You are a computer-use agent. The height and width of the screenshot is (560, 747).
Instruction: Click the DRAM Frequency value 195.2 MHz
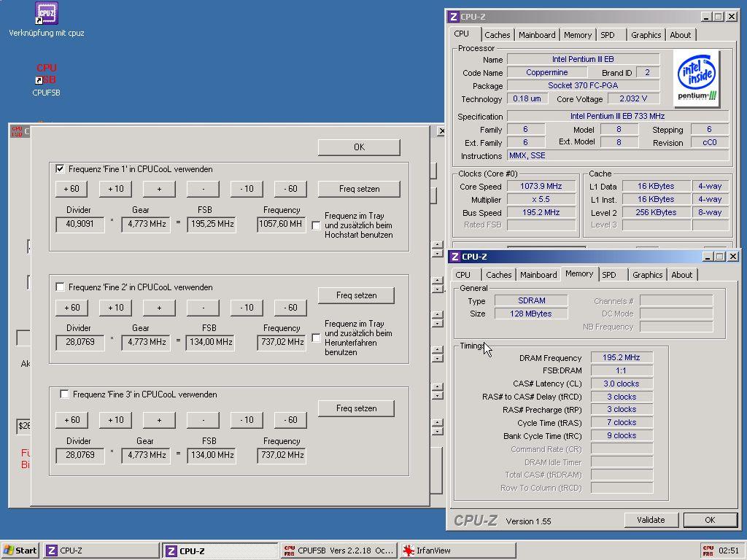coord(622,357)
